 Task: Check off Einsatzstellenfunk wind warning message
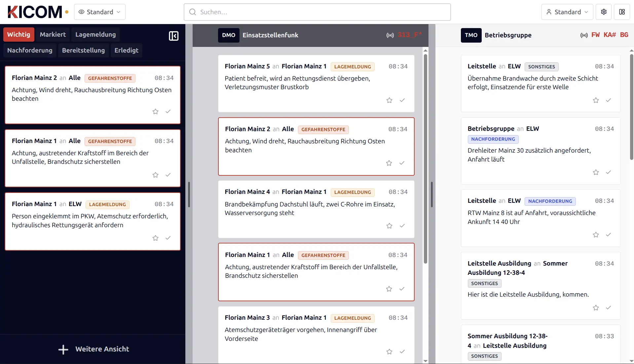click(x=402, y=163)
